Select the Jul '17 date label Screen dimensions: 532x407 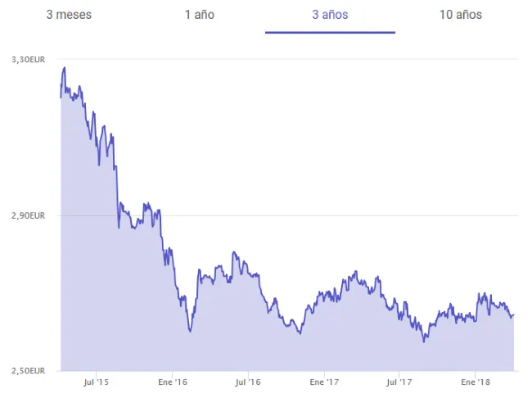pos(399,382)
